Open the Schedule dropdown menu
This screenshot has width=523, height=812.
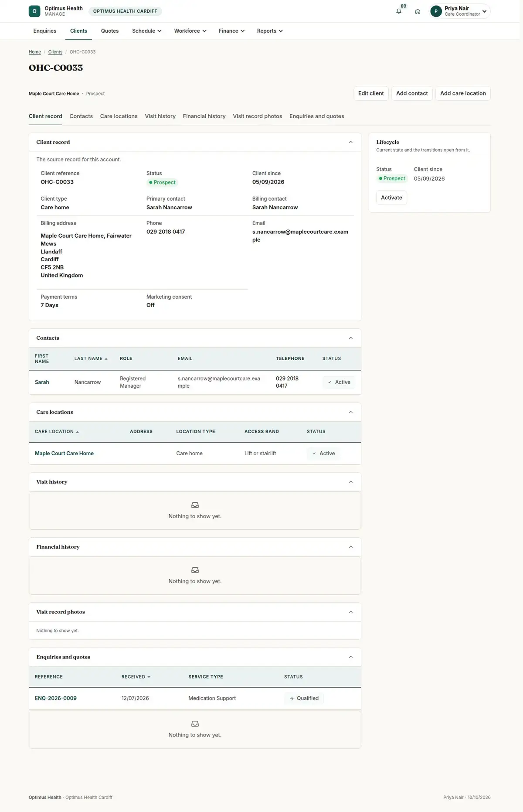(147, 31)
